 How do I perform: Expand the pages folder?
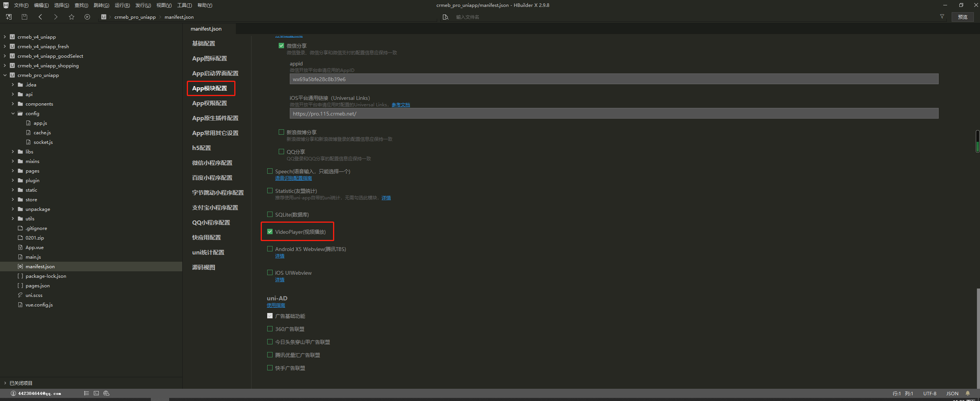13,171
